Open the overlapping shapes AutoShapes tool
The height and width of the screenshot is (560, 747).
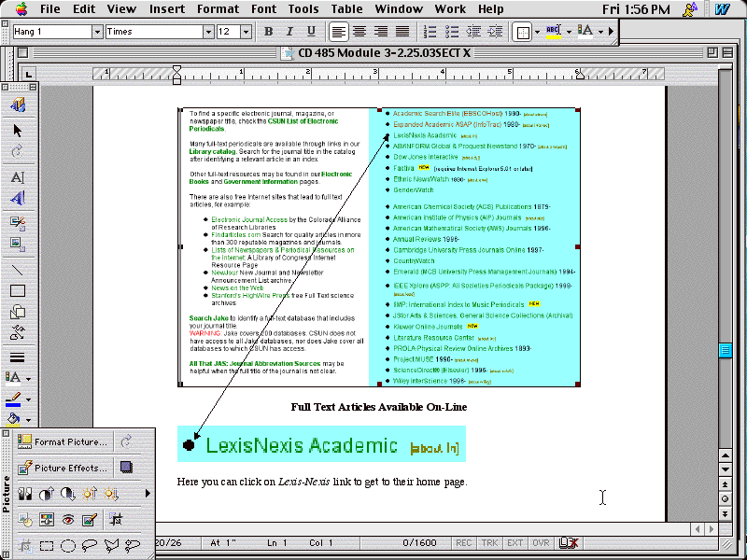(x=18, y=312)
